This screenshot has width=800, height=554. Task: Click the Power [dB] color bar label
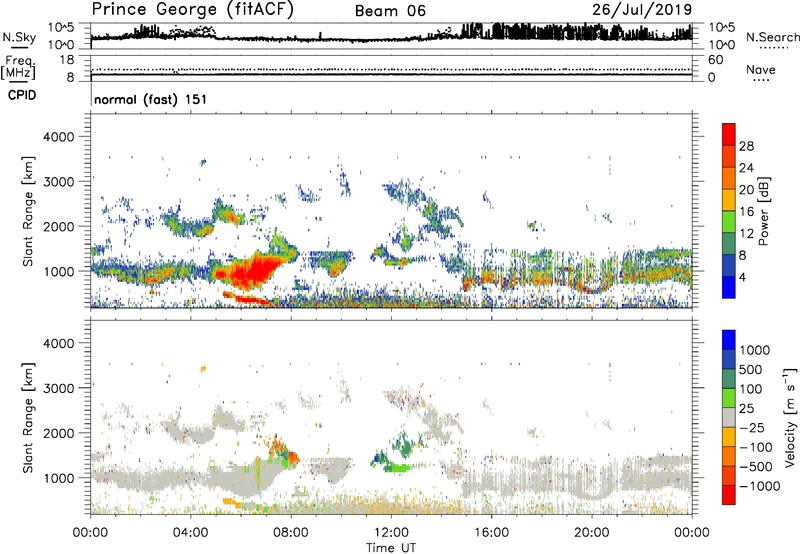pos(763,211)
